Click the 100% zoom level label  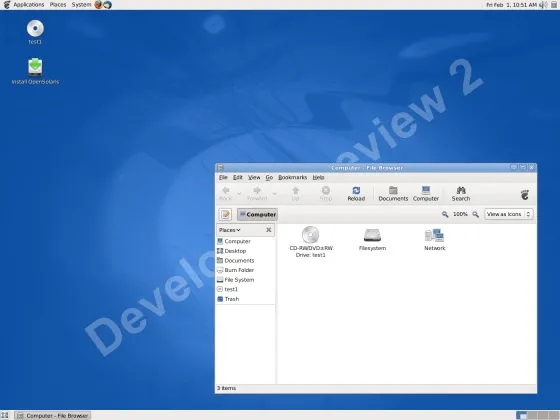(460, 214)
